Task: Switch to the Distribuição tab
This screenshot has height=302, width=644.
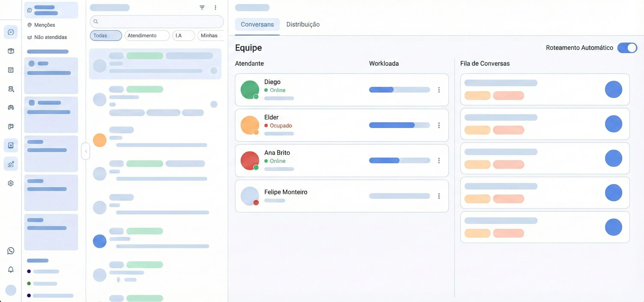Action: point(303,24)
